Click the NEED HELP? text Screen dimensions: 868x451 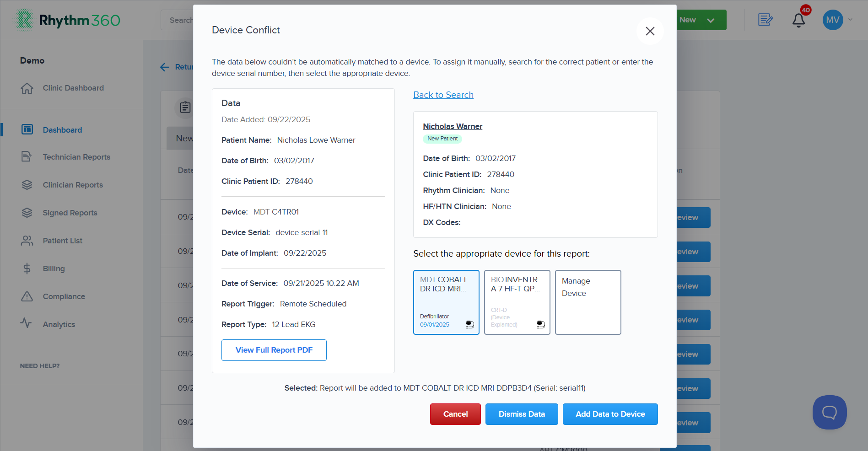click(x=40, y=366)
